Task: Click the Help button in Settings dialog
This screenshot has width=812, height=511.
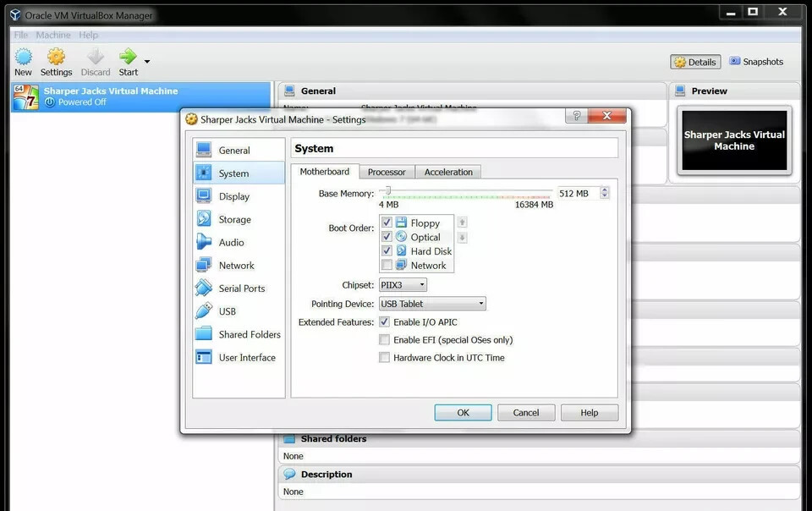Action: [590, 413]
